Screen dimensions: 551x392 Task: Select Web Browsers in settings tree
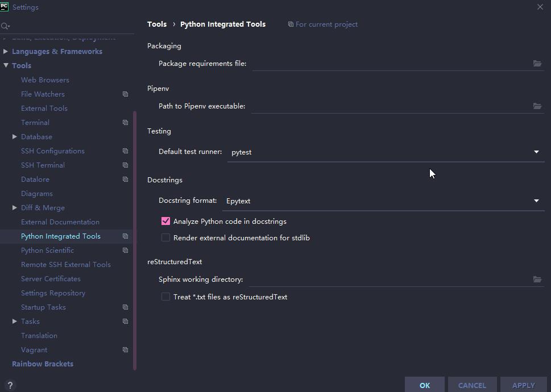click(45, 80)
